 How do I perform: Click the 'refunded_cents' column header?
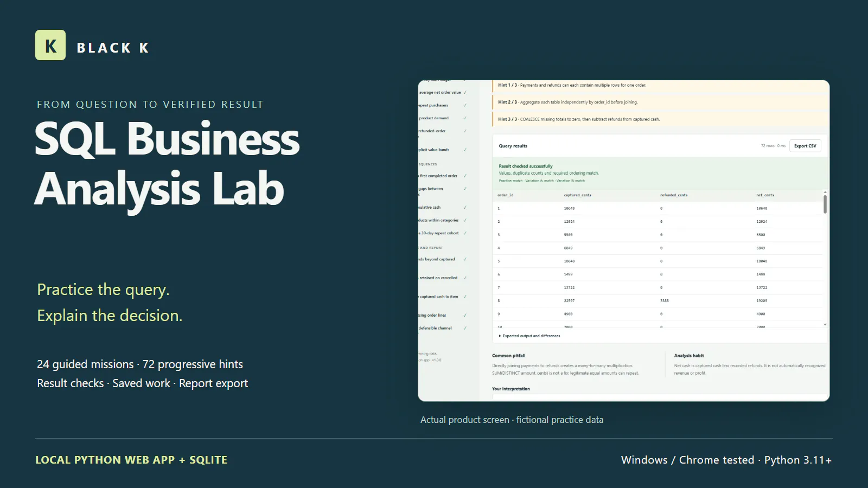pyautogui.click(x=674, y=195)
